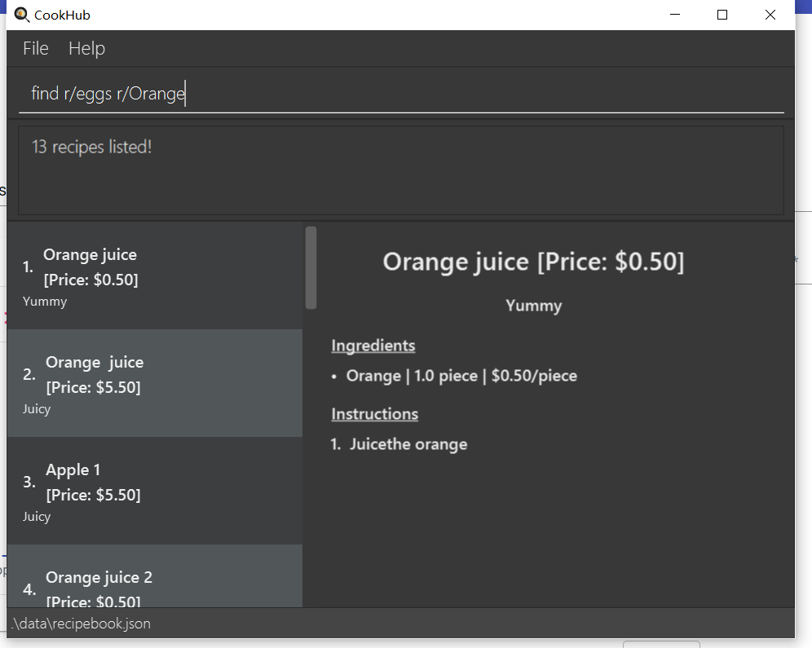Open the Help menu
This screenshot has width=812, height=648.
(86, 48)
